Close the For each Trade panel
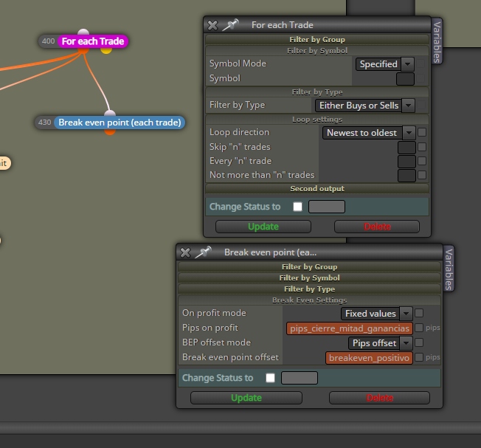The height and width of the screenshot is (448, 481). tap(212, 25)
